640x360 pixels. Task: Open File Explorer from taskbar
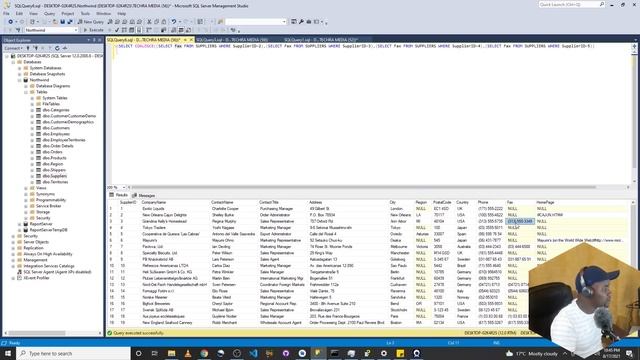(171, 353)
